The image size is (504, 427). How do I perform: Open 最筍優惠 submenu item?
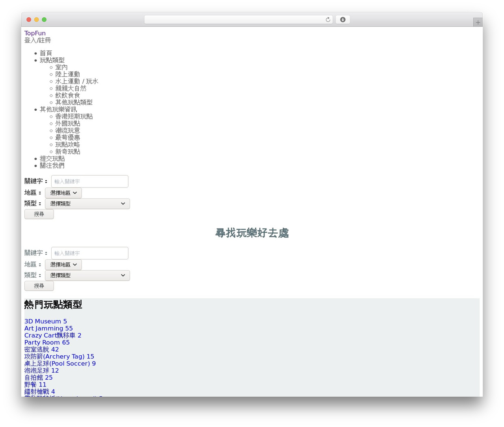click(x=68, y=138)
